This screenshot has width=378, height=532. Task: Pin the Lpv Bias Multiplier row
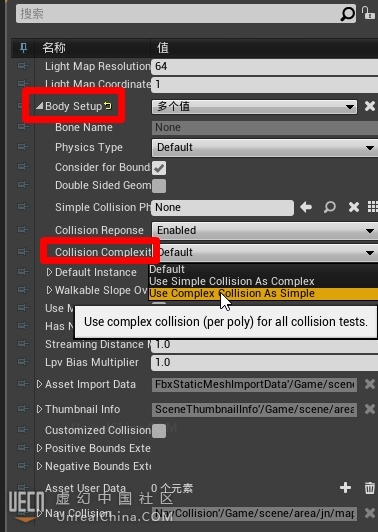tap(23, 362)
